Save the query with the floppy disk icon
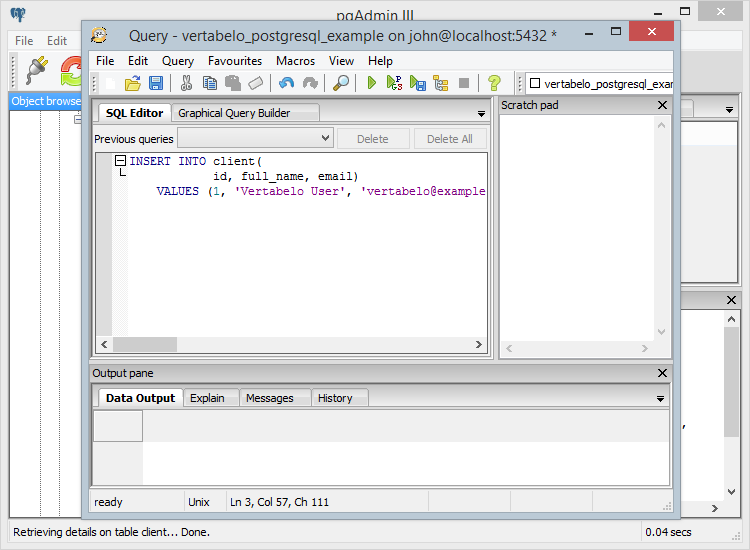 point(156,83)
